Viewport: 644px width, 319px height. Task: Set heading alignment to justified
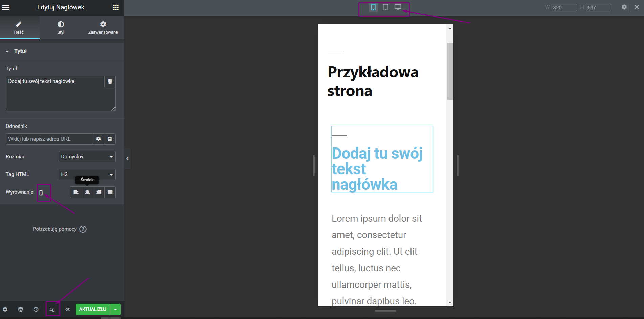point(110,192)
